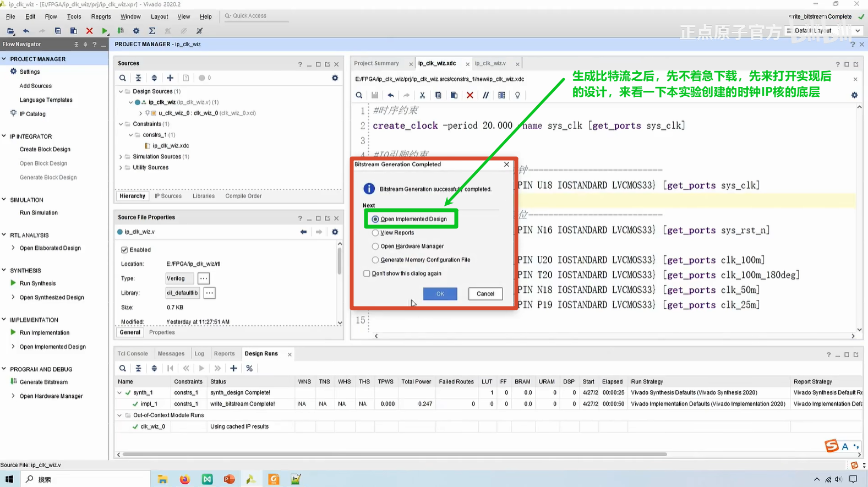
Task: Click the cut scissors icon in editor
Action: click(x=422, y=95)
